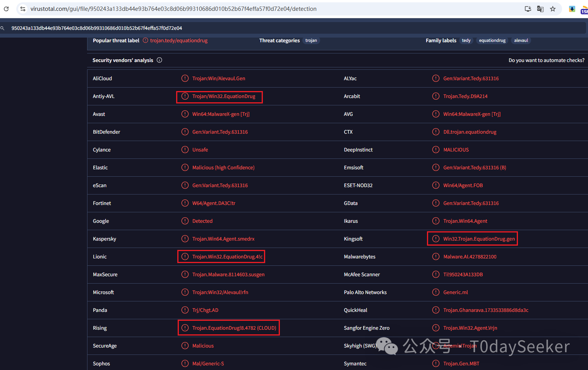Open the downloads extension icon

[572, 9]
